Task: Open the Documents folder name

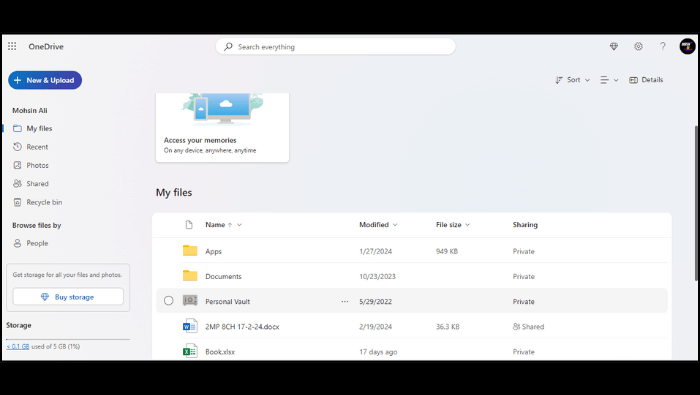Action: click(223, 276)
